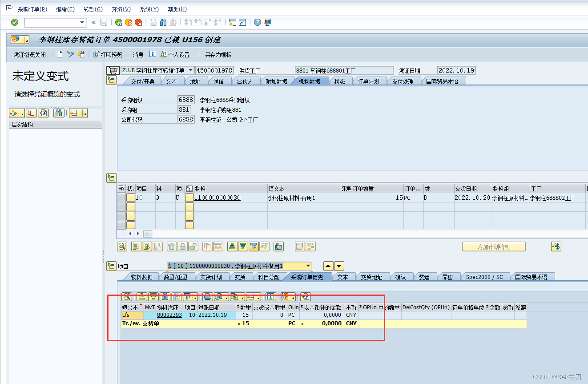The image size is (588, 384).
Task: Collapse the item overview section
Action: [x=111, y=178]
